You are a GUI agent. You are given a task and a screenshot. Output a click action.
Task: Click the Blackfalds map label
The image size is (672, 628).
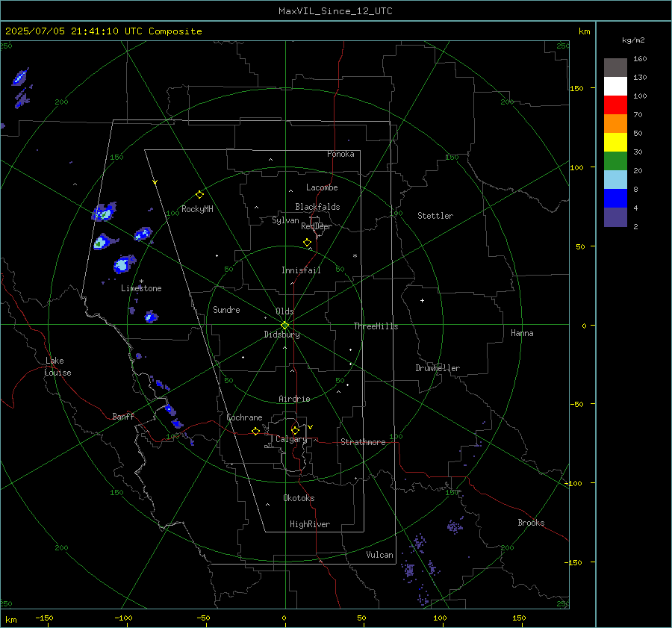pos(317,207)
